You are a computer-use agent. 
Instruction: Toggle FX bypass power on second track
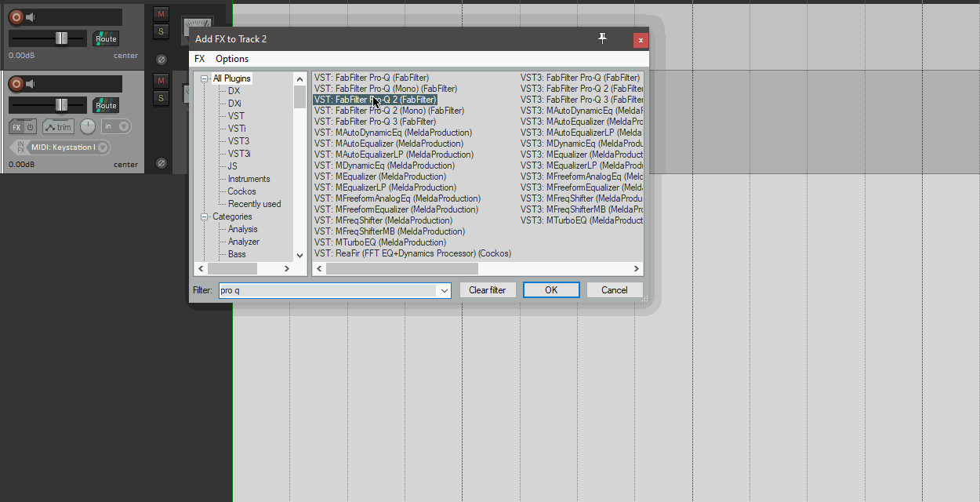(30, 127)
